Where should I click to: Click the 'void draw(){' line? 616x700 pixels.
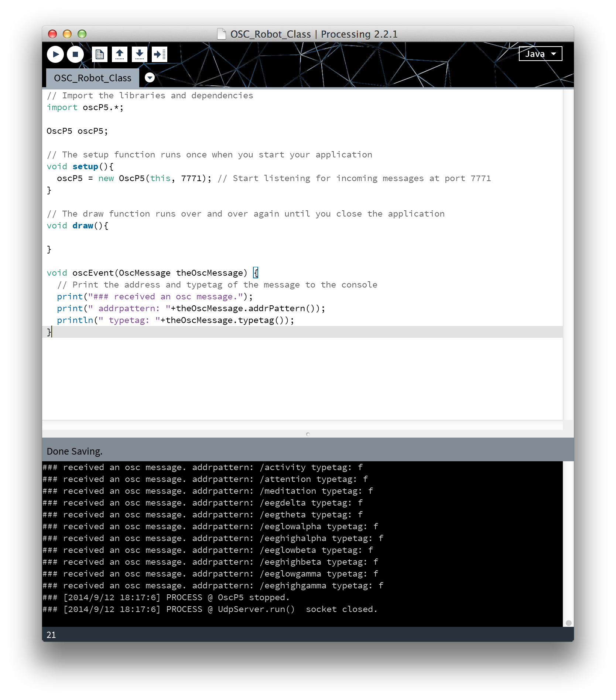[78, 226]
